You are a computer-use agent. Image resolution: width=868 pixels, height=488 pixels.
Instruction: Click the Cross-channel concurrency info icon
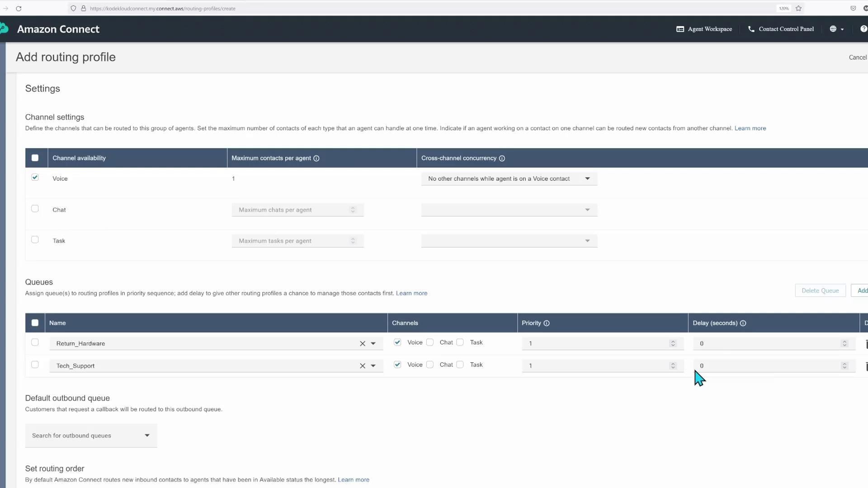502,158
